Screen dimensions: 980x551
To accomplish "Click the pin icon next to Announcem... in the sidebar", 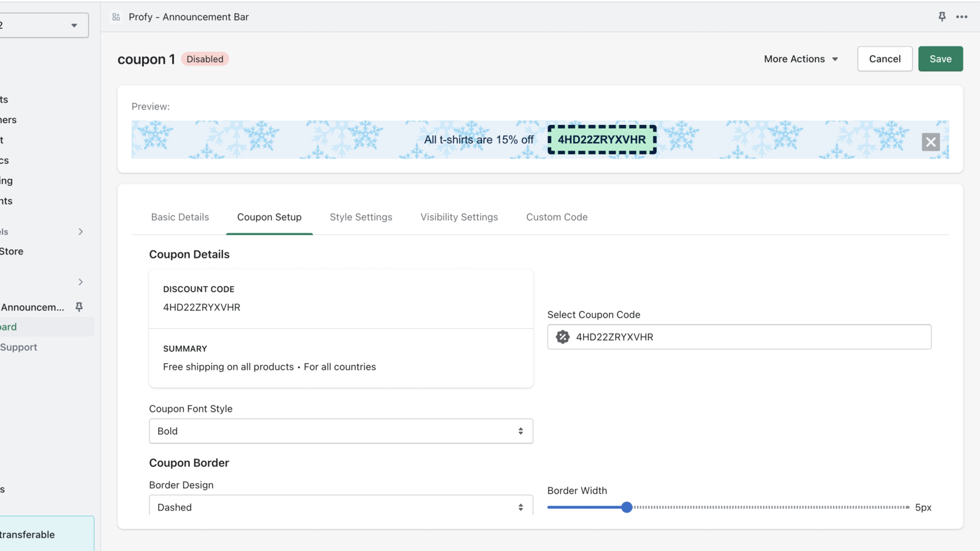I will pyautogui.click(x=79, y=307).
